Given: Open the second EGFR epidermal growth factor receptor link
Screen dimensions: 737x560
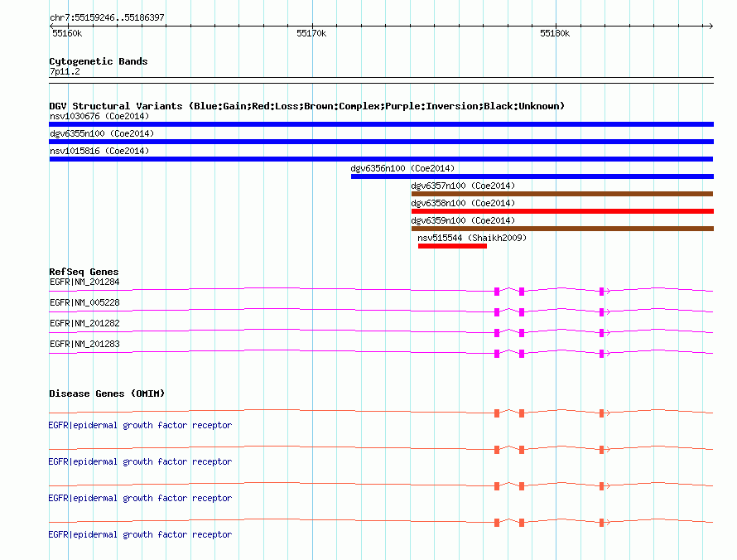Looking at the screenshot, I should (140, 461).
